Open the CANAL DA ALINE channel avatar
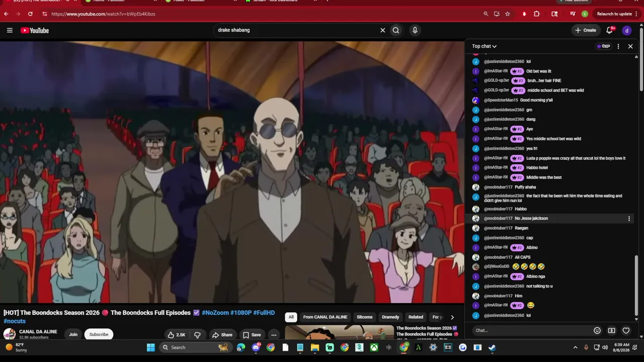The width and height of the screenshot is (644, 362). pos(10,334)
